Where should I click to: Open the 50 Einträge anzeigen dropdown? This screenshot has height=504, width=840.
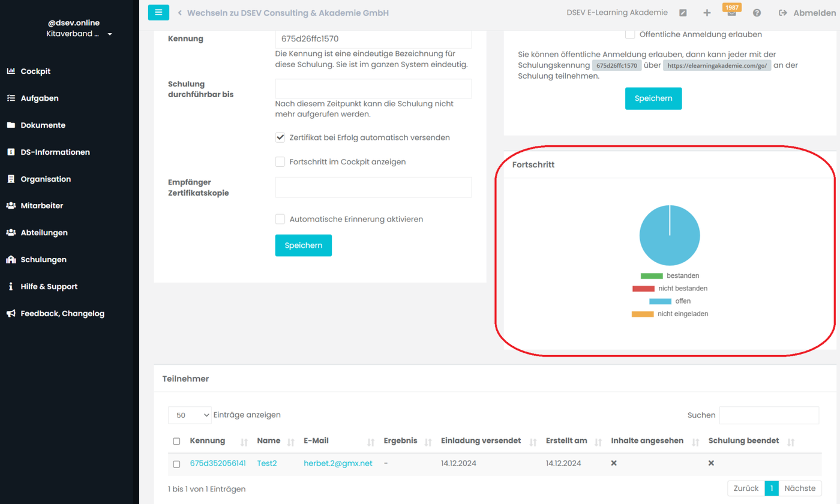(x=190, y=415)
